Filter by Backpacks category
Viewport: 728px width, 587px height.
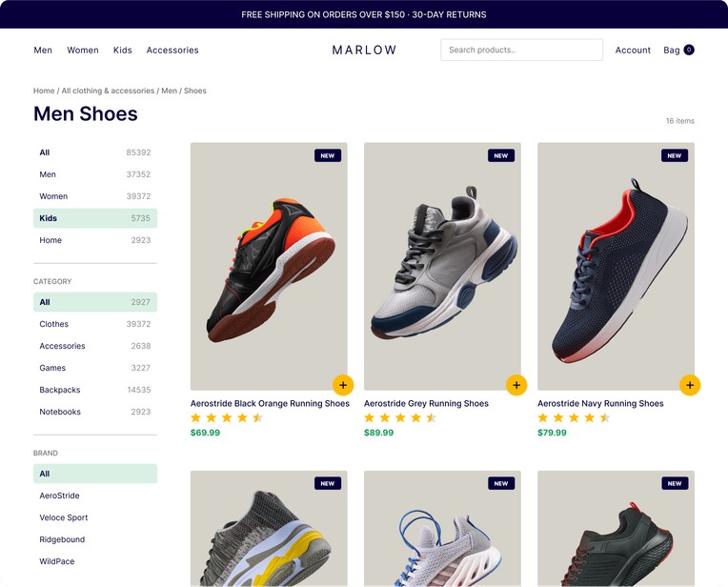(x=95, y=390)
